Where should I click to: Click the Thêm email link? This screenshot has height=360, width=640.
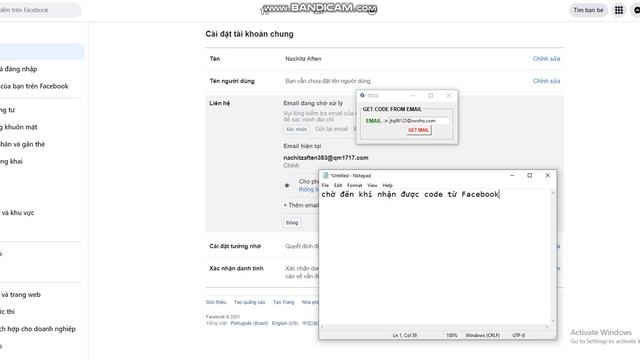(x=303, y=205)
